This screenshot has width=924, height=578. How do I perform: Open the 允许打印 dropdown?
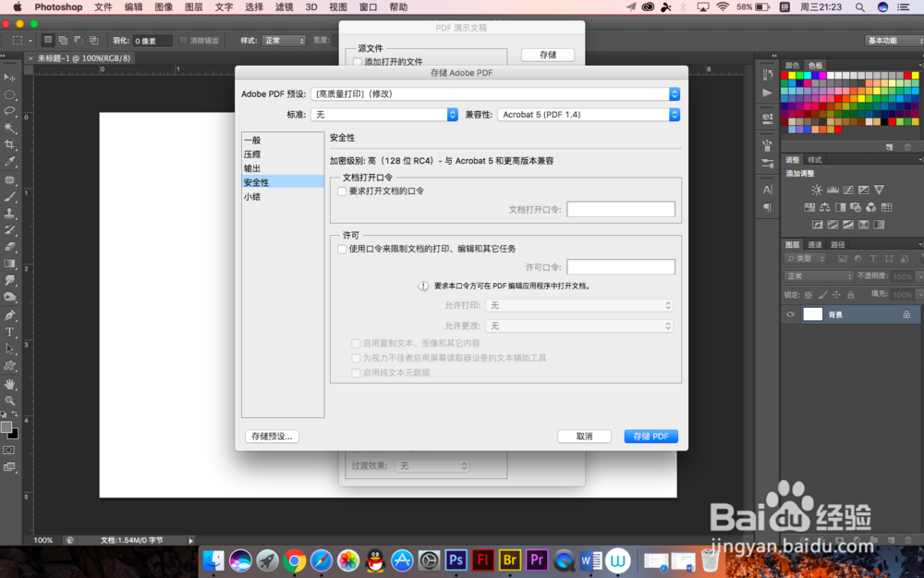(x=580, y=305)
